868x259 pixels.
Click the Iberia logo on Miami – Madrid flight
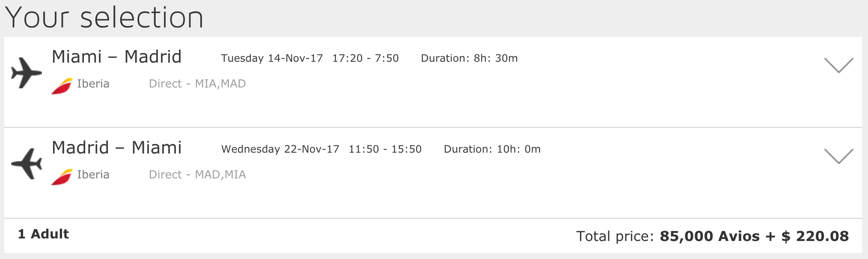click(x=62, y=86)
